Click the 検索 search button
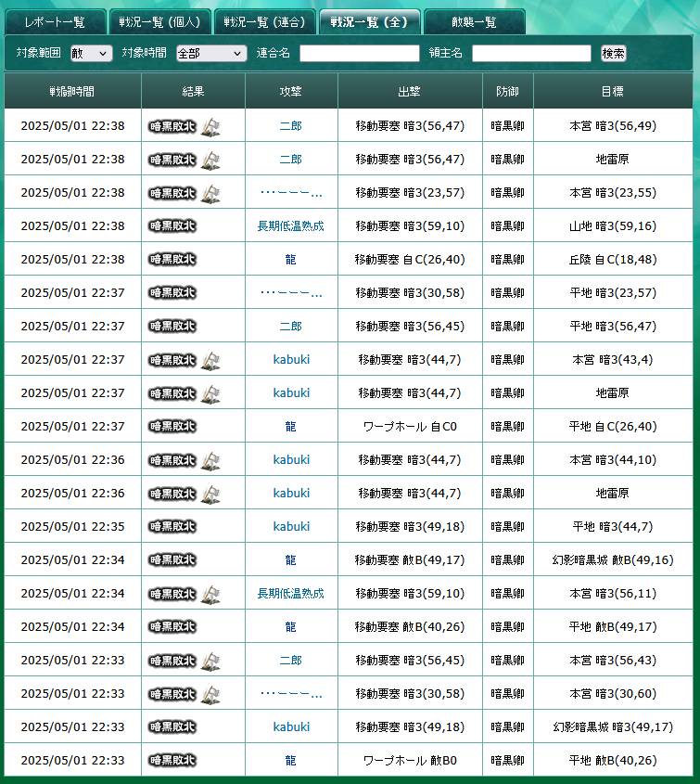This screenshot has height=784, width=700. (x=613, y=53)
